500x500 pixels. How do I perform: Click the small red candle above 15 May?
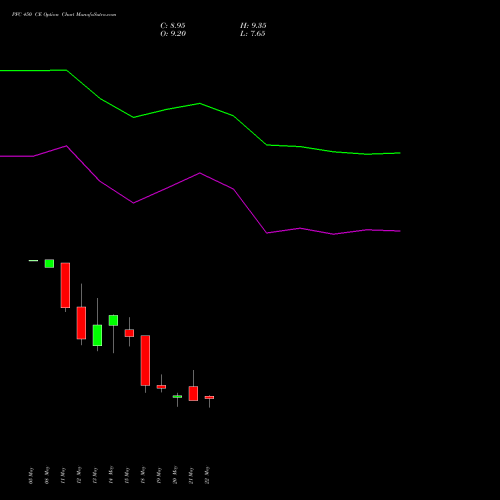click(129, 333)
